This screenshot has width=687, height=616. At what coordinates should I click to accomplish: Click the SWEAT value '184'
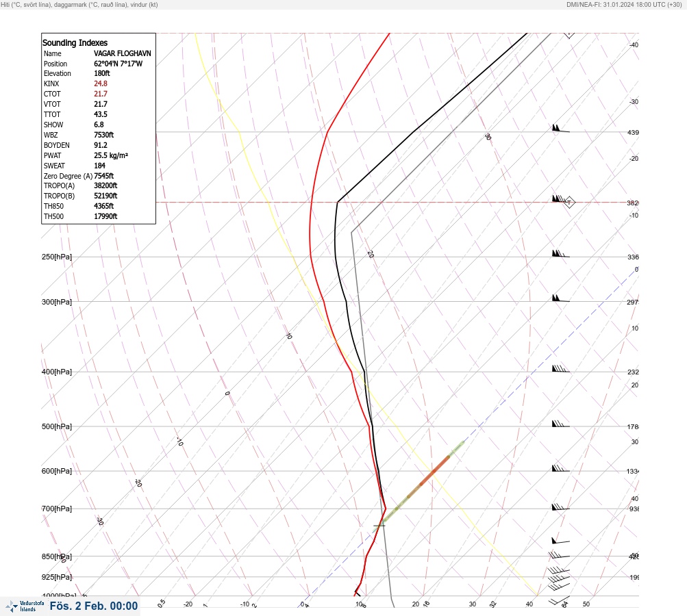tap(99, 166)
